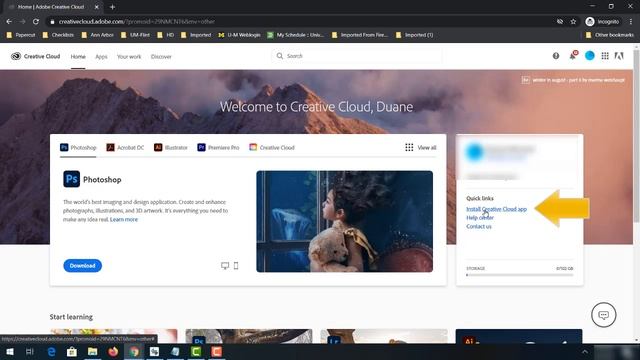Select the Illustrator app tab
The width and height of the screenshot is (640, 360).
(x=171, y=147)
